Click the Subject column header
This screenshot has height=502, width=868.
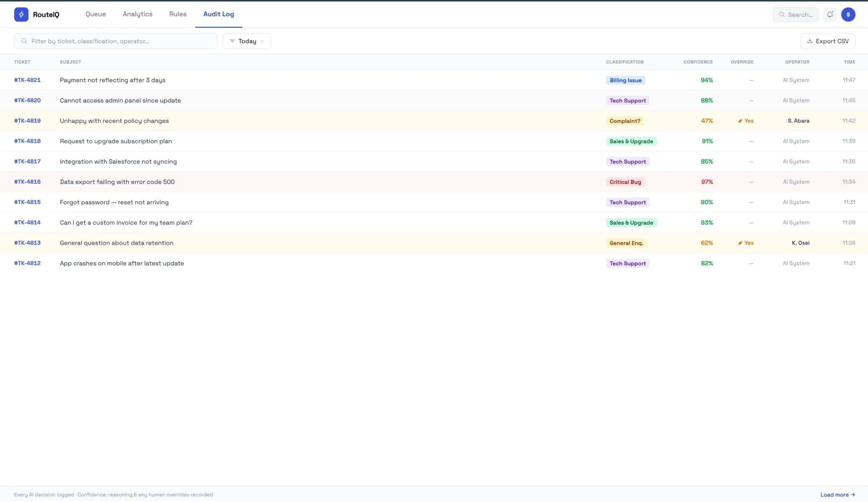pyautogui.click(x=71, y=62)
